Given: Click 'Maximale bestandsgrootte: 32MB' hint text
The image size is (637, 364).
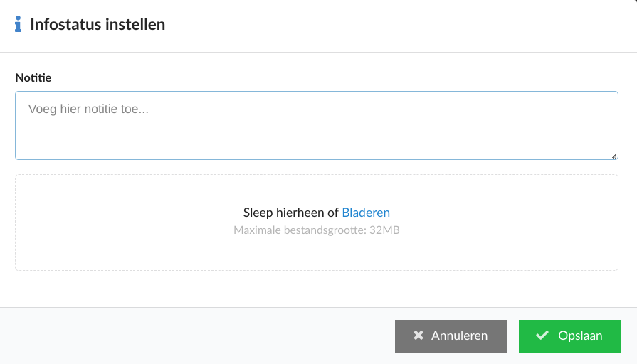Looking at the screenshot, I should point(317,230).
